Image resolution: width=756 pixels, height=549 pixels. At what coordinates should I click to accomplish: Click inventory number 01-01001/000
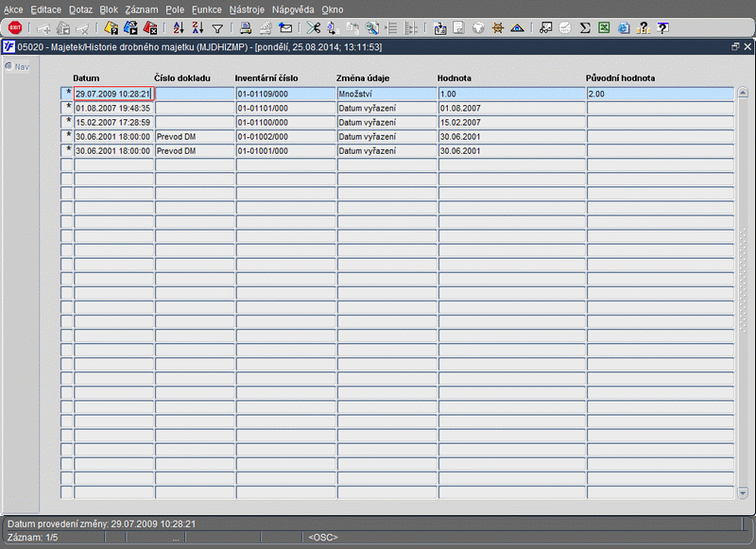pyautogui.click(x=285, y=150)
